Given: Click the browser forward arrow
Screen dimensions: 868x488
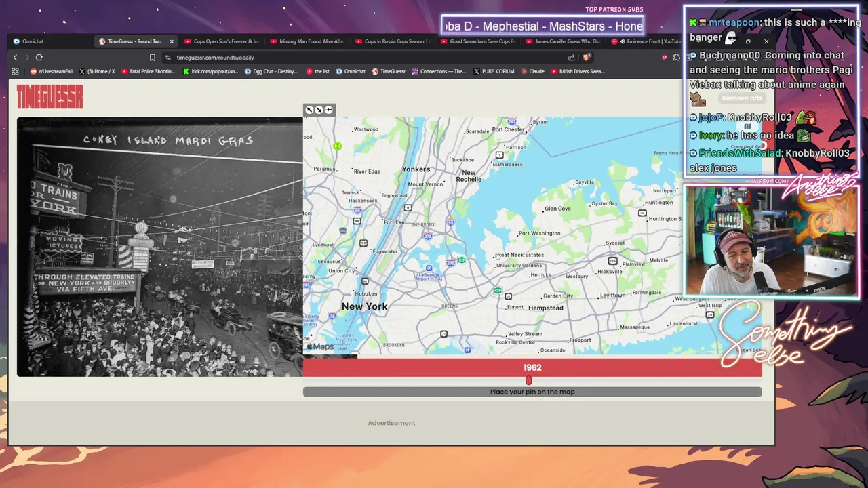Looking at the screenshot, I should click(26, 58).
